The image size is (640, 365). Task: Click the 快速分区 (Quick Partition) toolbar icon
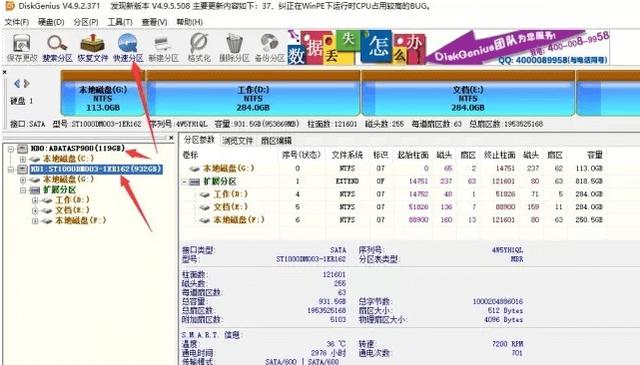128,48
